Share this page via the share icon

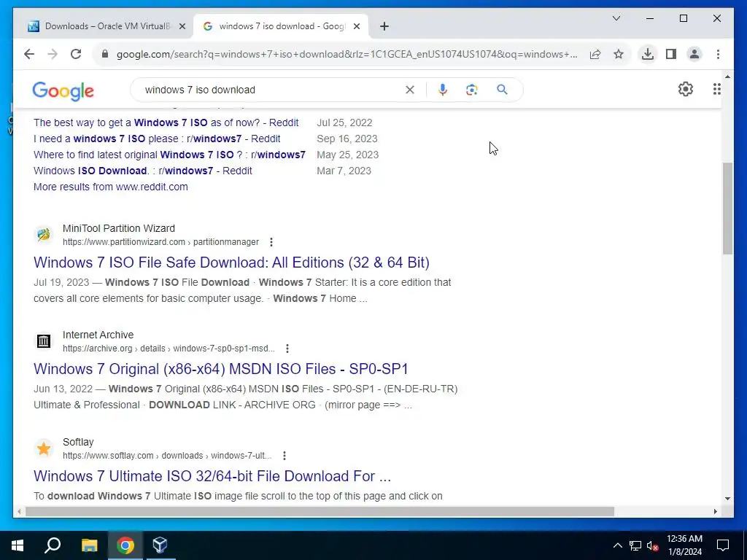[595, 54]
